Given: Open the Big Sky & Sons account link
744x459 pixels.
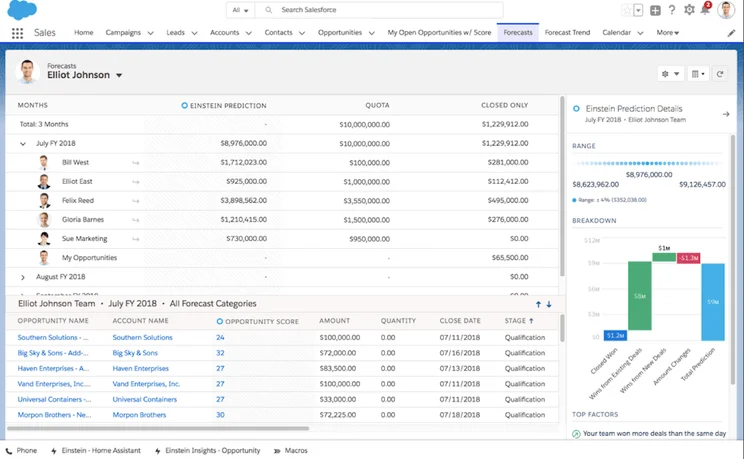Looking at the screenshot, I should [x=135, y=353].
